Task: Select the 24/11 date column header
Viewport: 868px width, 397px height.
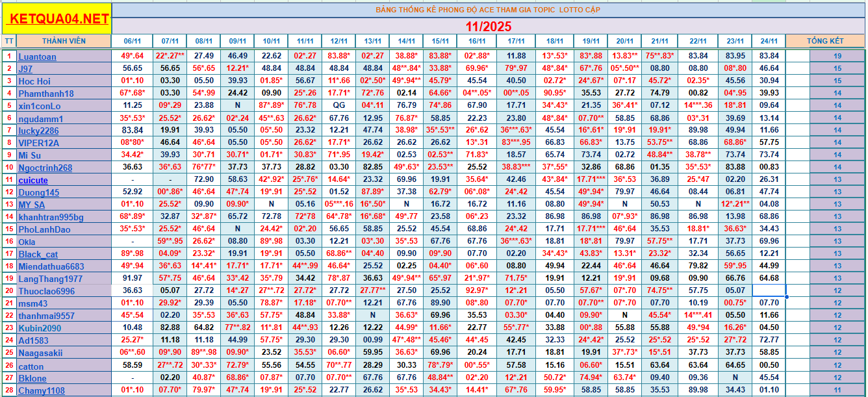Action: [x=769, y=41]
